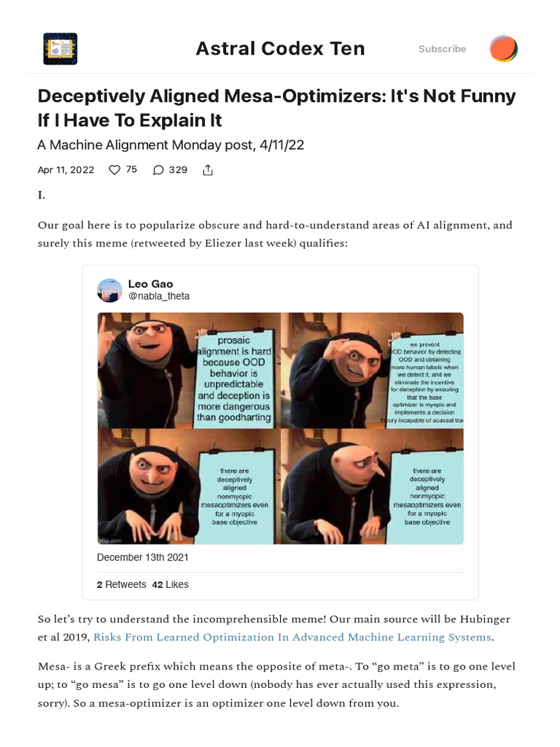This screenshot has width=560, height=747.
Task: Open the 'we prevent OOD behavior' meme panel
Action: (x=373, y=370)
